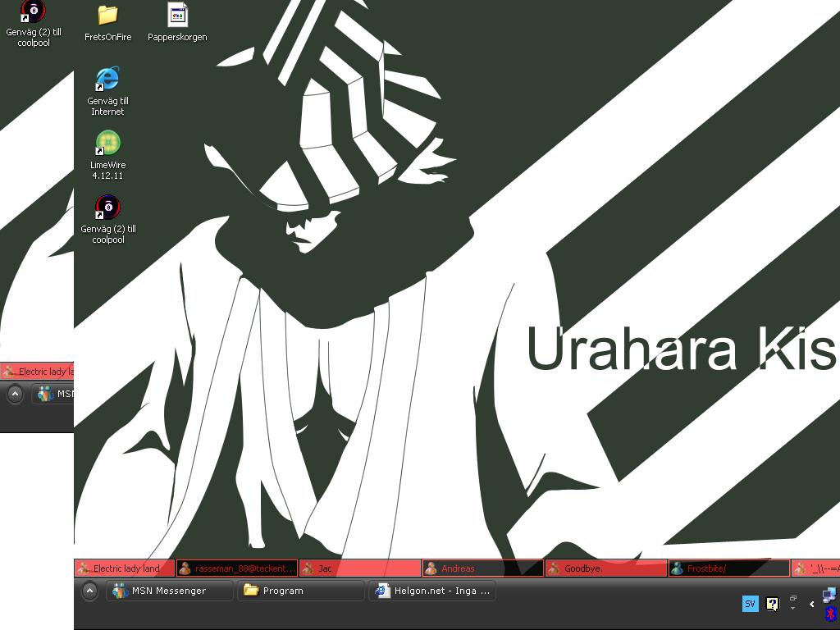Click the Bluetooth tray icon
Image resolution: width=840 pixels, height=630 pixels.
(x=830, y=614)
